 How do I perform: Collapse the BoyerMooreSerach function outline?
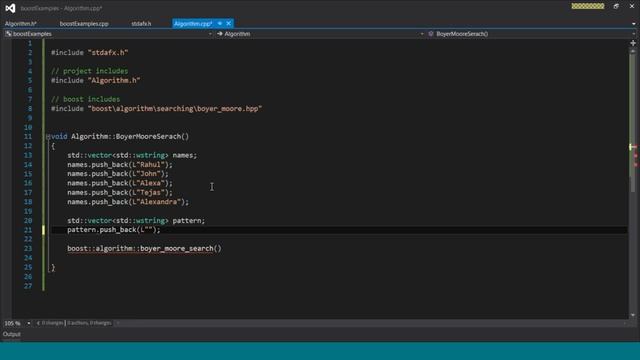[48, 137]
